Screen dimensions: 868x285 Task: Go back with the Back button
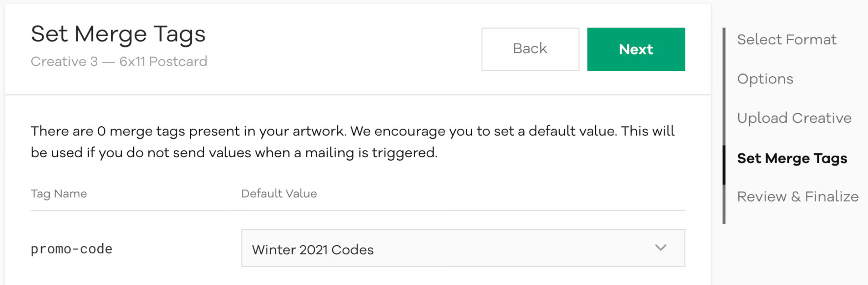point(530,49)
